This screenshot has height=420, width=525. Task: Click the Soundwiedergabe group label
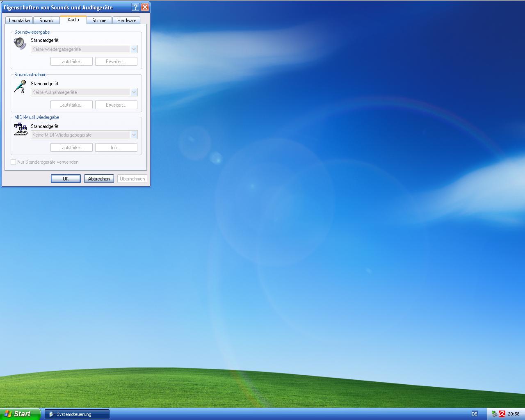[32, 32]
